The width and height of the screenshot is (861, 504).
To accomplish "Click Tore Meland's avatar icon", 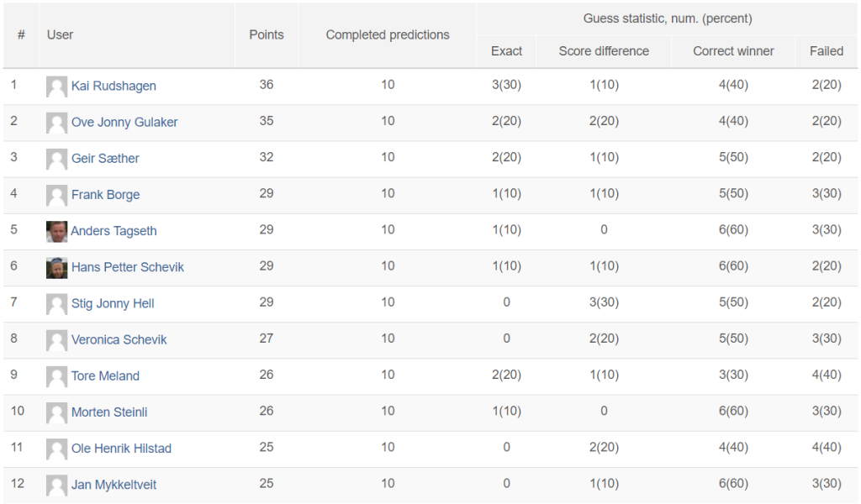I will (x=56, y=376).
